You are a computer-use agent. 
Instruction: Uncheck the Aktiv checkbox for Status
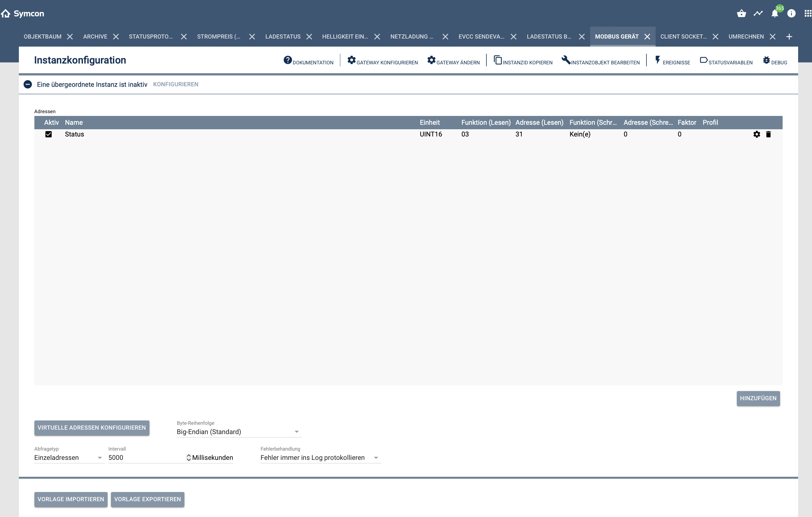click(x=49, y=134)
